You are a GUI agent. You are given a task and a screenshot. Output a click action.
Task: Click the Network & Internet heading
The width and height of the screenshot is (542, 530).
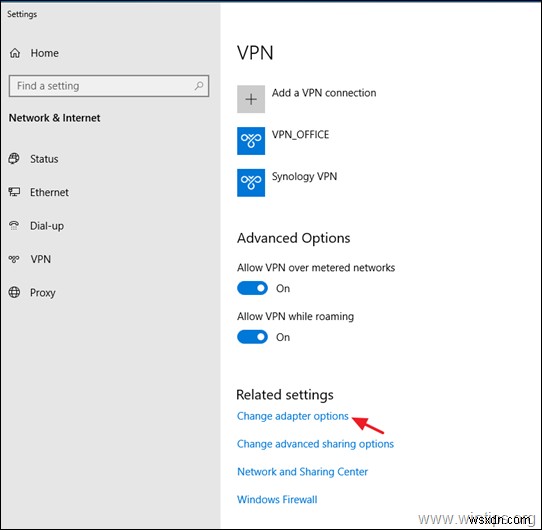[x=54, y=118]
